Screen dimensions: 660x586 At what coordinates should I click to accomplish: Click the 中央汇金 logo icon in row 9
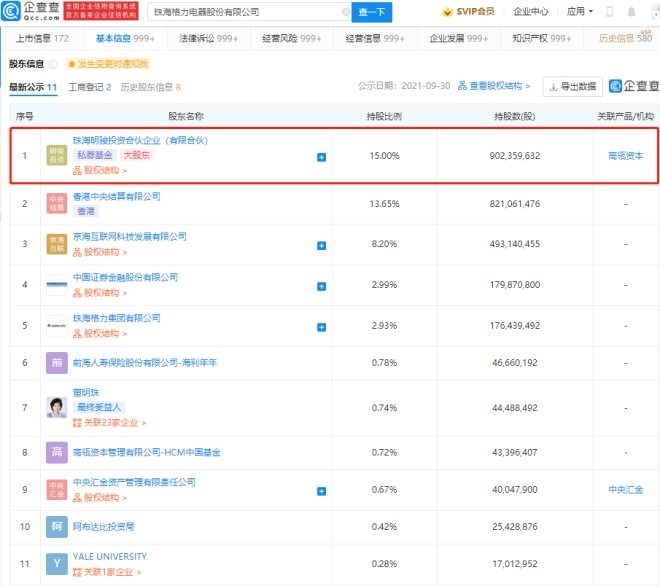pos(58,490)
